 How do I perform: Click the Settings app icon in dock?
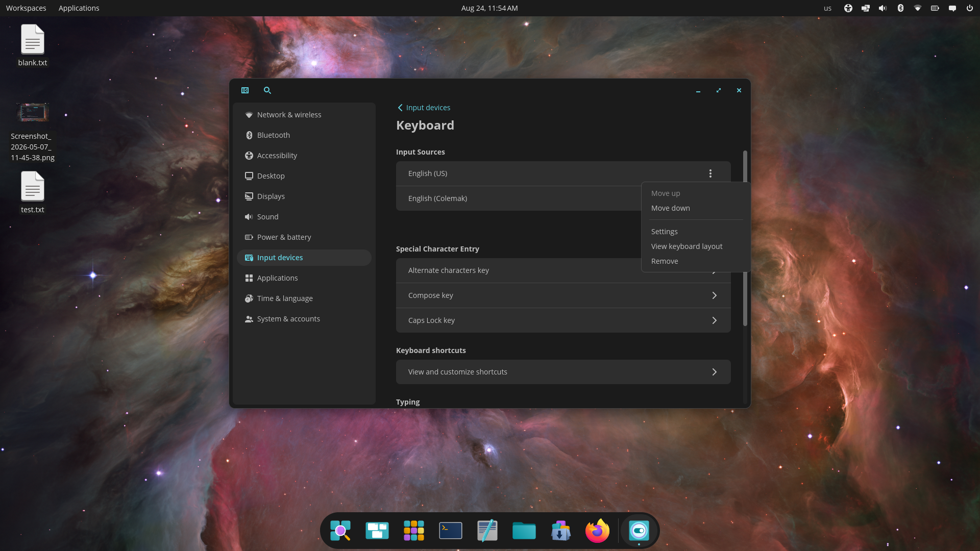tap(639, 531)
